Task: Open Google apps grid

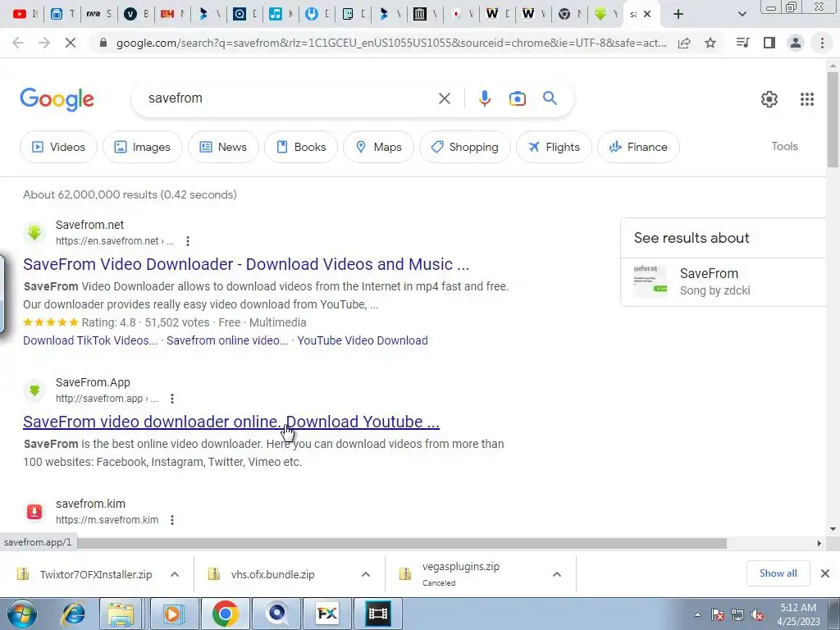Action: (x=807, y=99)
